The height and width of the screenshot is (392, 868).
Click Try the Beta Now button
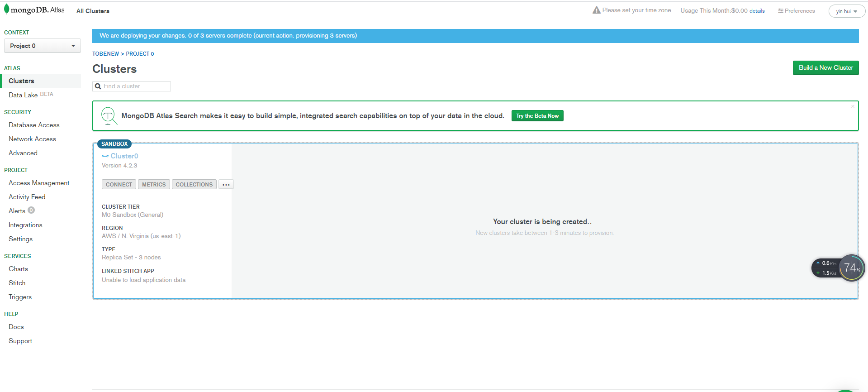tap(537, 116)
